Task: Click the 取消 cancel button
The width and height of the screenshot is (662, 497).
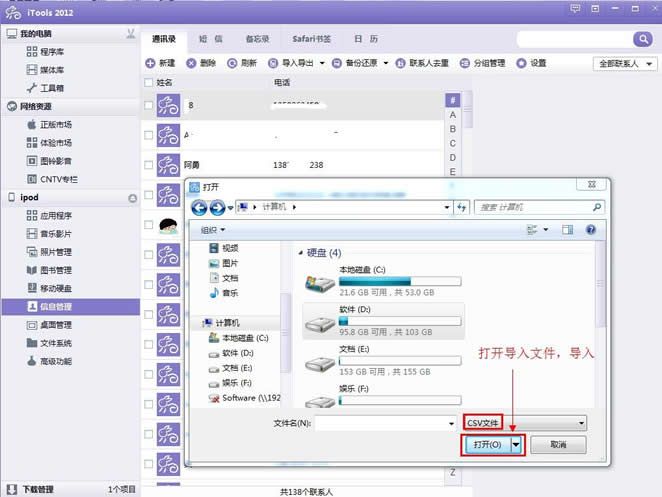Action: pyautogui.click(x=558, y=445)
